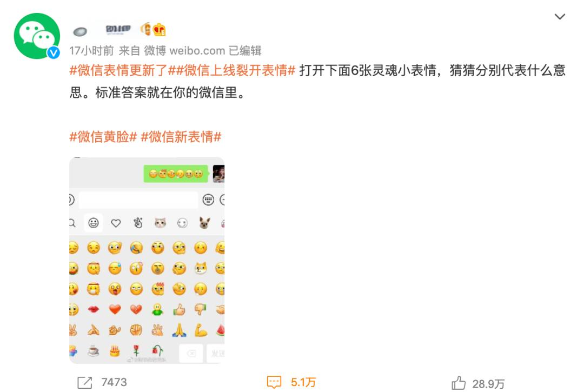
Task: Select the smiley face emoji tab
Action: [x=94, y=223]
